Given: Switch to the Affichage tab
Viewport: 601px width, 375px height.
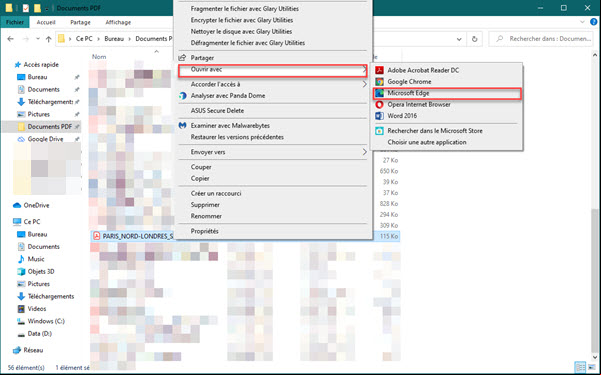Looking at the screenshot, I should point(118,22).
